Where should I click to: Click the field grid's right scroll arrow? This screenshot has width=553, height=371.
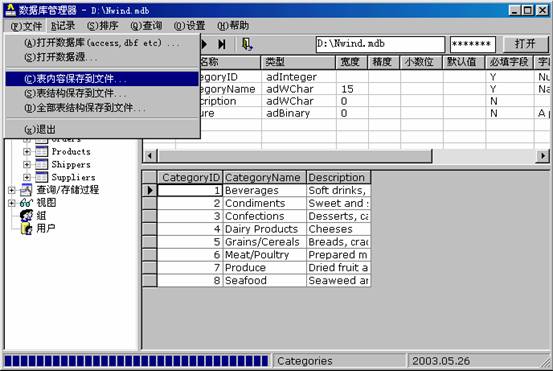point(542,156)
